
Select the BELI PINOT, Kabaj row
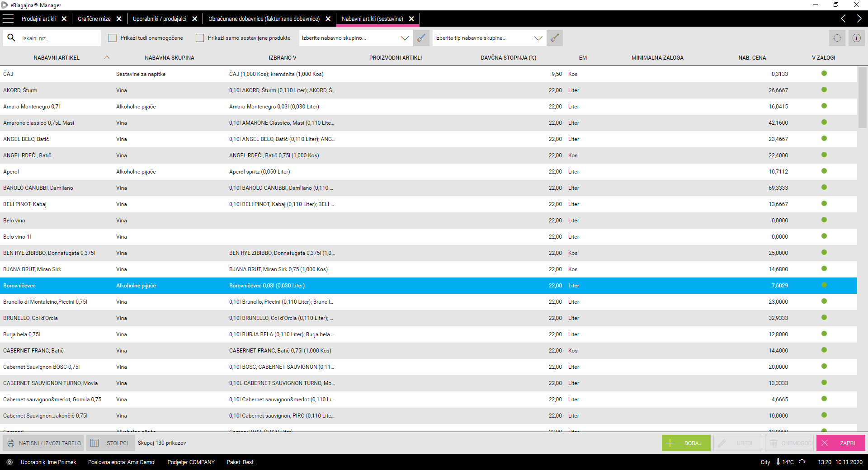[429, 204]
